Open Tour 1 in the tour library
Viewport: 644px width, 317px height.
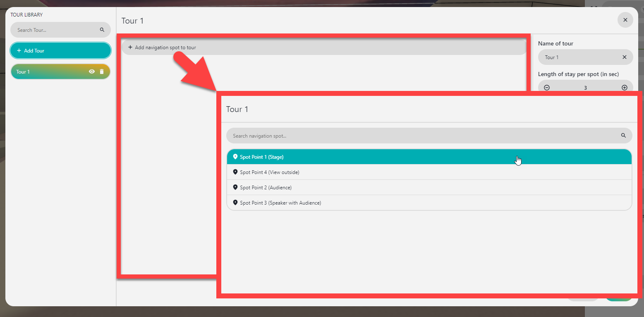(x=45, y=72)
